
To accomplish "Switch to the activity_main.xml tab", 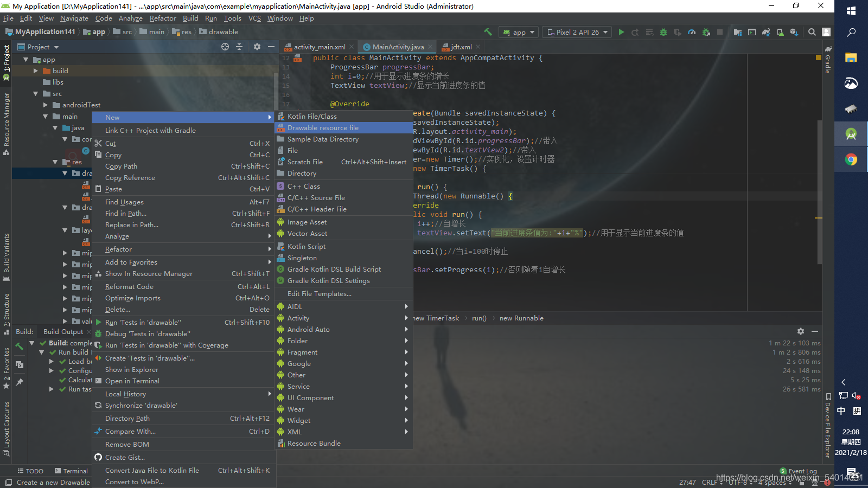I will 320,47.
